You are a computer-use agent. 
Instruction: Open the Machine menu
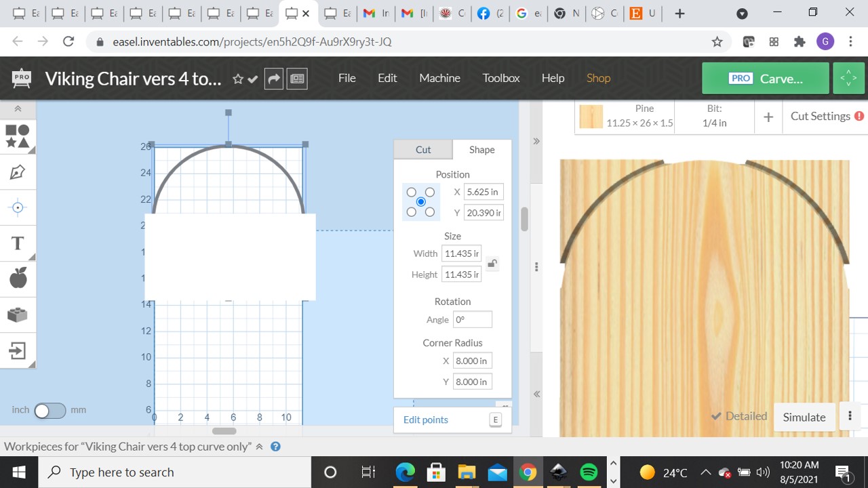(x=439, y=78)
